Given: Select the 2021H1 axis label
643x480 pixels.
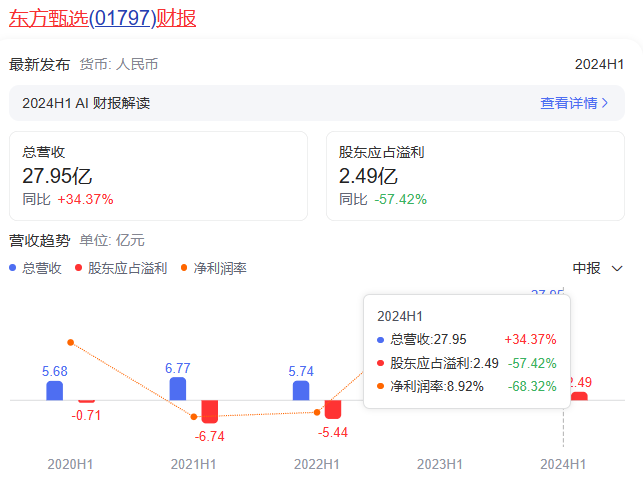Looking at the screenshot, I should click(194, 464).
